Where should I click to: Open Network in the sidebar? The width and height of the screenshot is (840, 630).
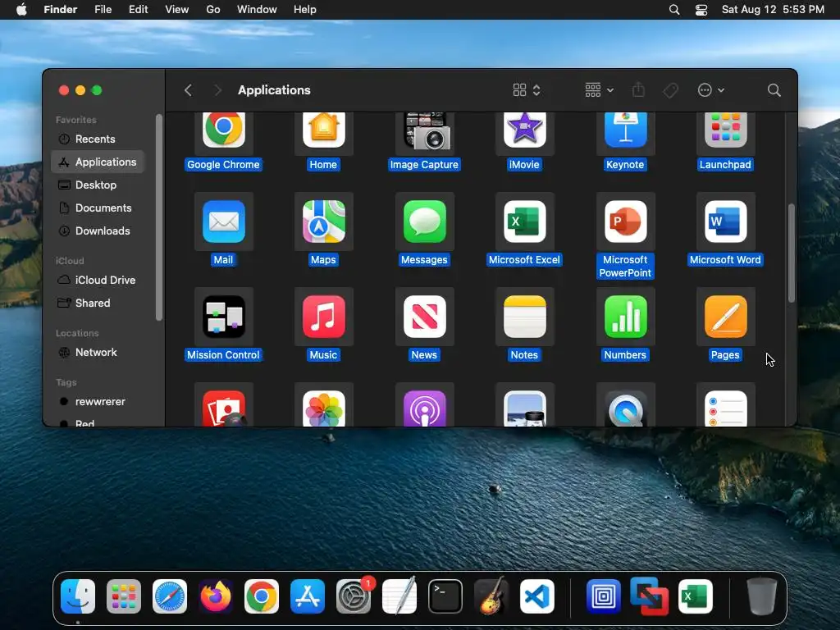tap(98, 353)
